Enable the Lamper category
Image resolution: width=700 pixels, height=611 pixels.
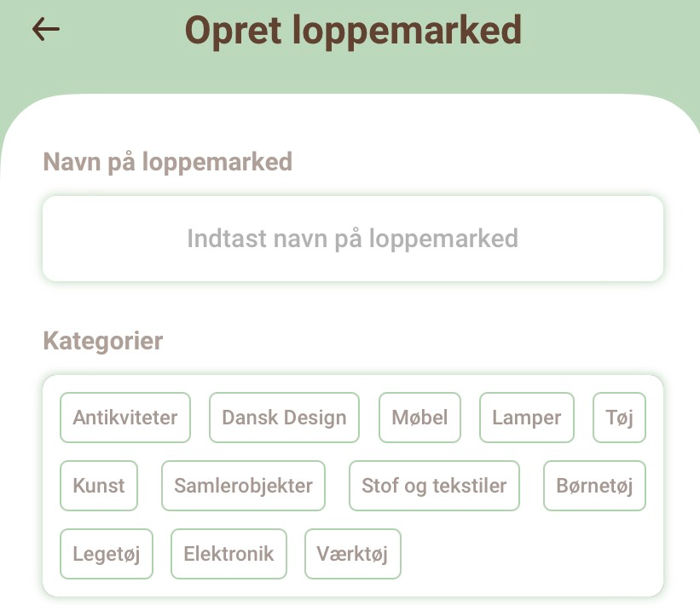(527, 418)
